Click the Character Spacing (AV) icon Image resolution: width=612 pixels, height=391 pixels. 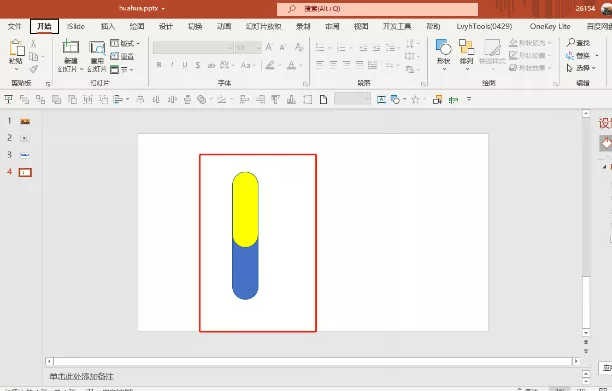pos(224,65)
